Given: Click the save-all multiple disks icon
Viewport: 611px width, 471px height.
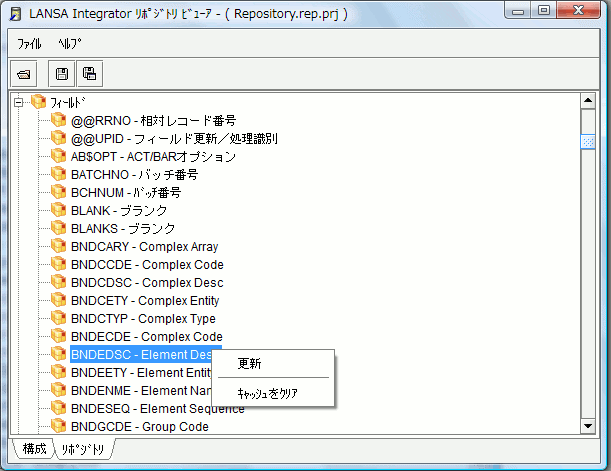Looking at the screenshot, I should point(90,74).
